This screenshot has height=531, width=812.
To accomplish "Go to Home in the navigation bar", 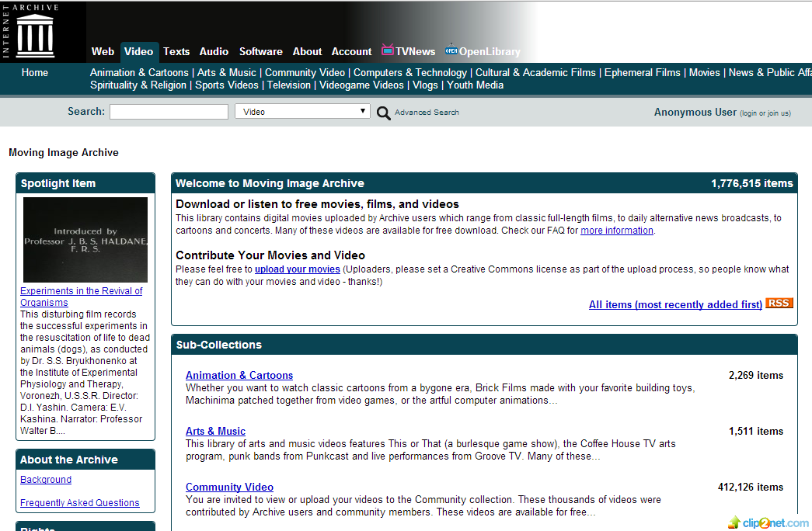I will click(x=35, y=73).
